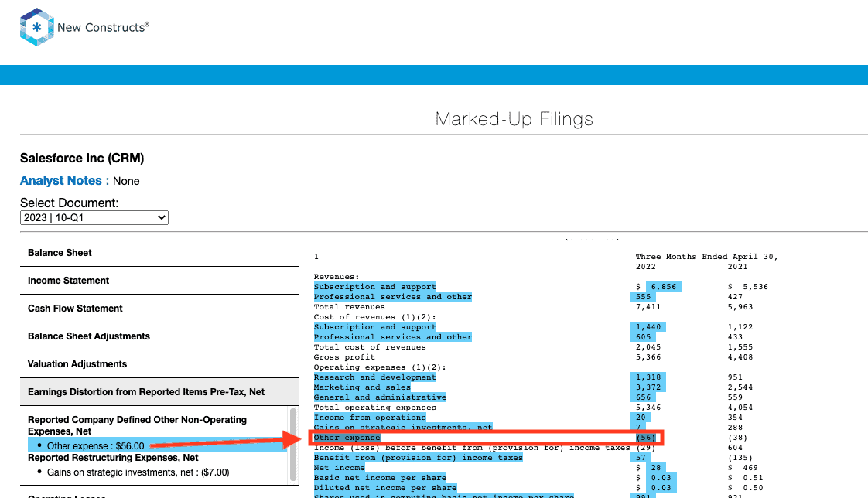Open the Analyst Notes link
Screen dimensions: 868x498
(61, 180)
